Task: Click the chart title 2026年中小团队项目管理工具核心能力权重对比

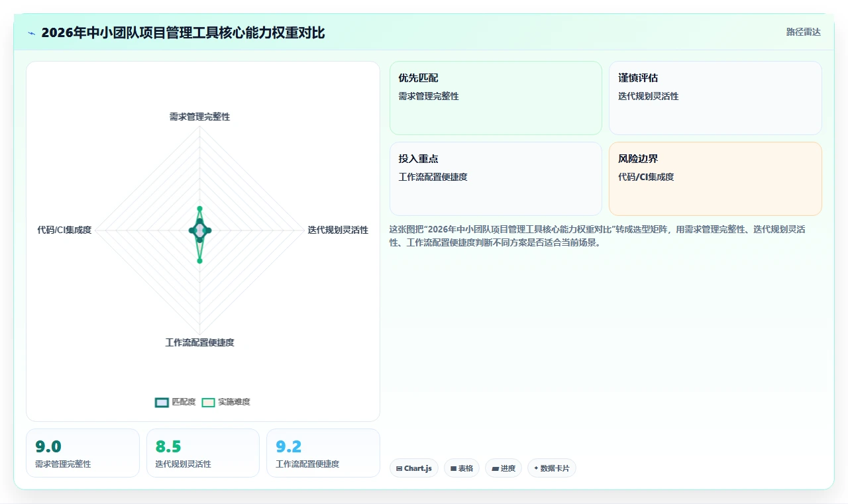Action: (x=183, y=32)
